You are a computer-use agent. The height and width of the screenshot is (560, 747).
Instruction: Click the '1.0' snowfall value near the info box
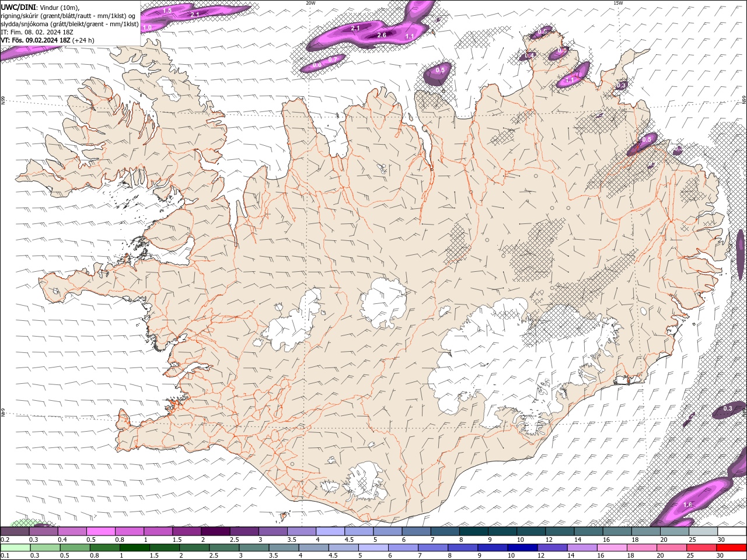pyautogui.click(x=147, y=27)
